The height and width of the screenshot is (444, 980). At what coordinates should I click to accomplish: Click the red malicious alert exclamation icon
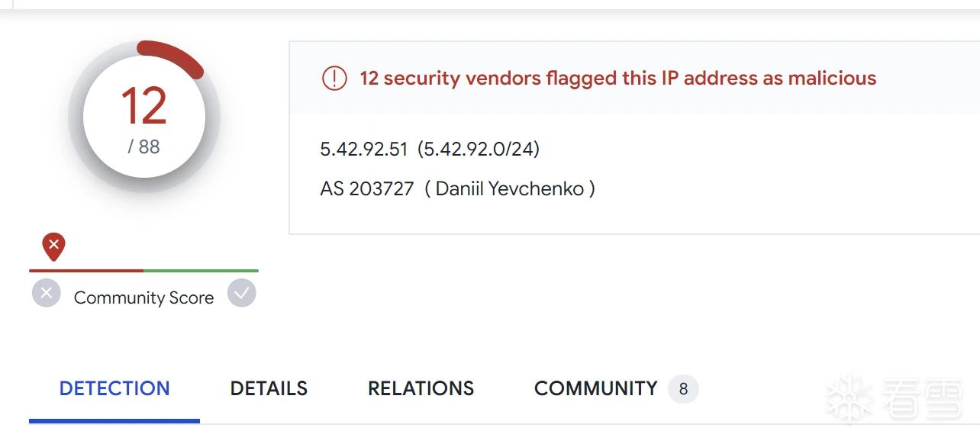coord(334,78)
